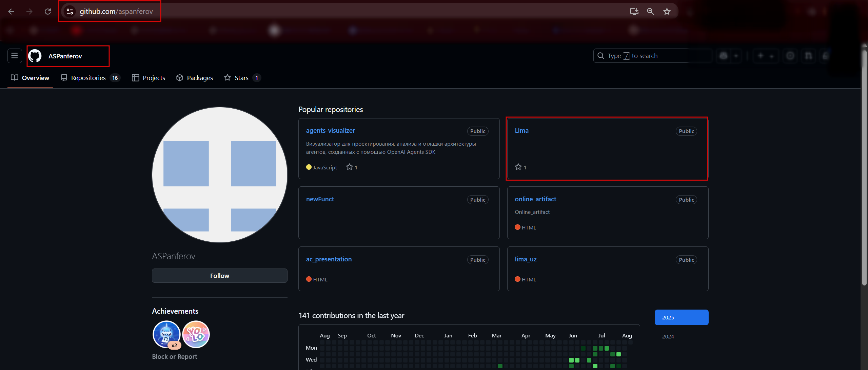Viewport: 868px width, 370px height.
Task: Reload the page with the refresh icon
Action: pos(48,12)
